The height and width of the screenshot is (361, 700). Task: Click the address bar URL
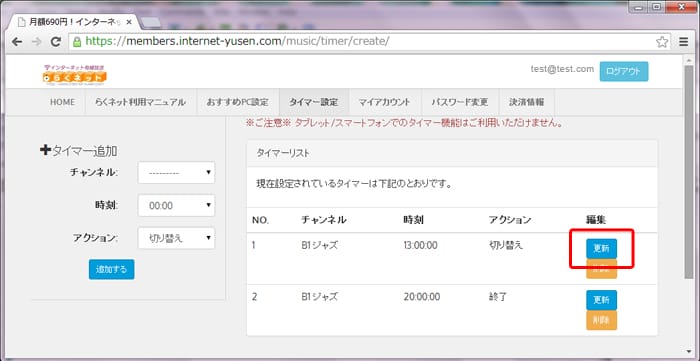(237, 41)
